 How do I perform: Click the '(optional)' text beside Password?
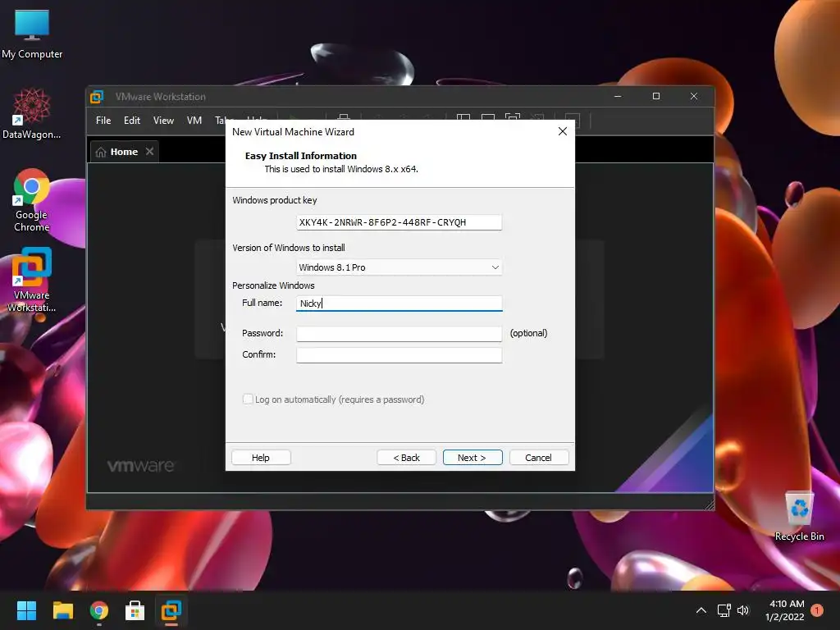pos(529,333)
